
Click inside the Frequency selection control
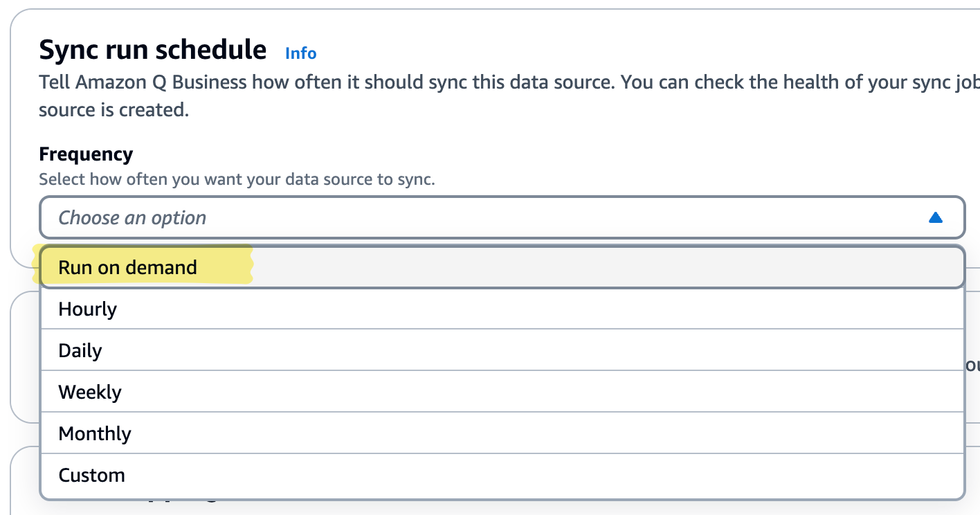[484, 217]
